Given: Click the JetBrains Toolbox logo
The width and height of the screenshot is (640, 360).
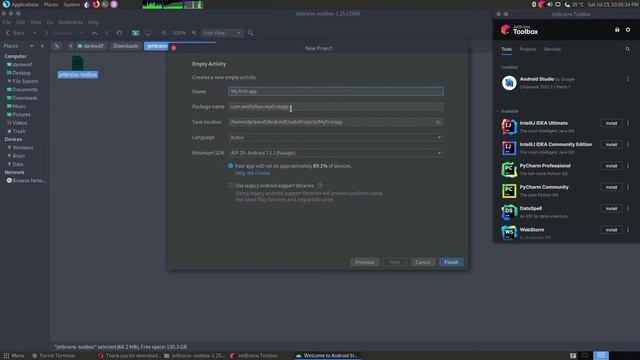Looking at the screenshot, I should (520, 30).
